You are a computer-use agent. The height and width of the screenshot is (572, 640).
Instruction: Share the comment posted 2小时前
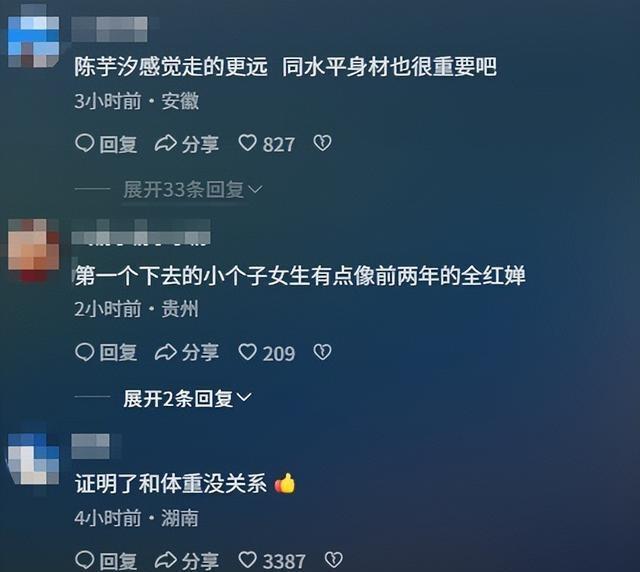pos(187,352)
